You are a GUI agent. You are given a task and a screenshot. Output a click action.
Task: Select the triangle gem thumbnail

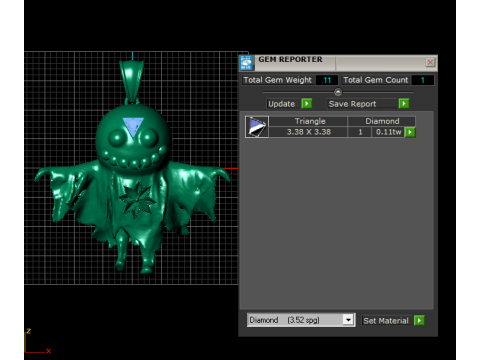(x=257, y=127)
